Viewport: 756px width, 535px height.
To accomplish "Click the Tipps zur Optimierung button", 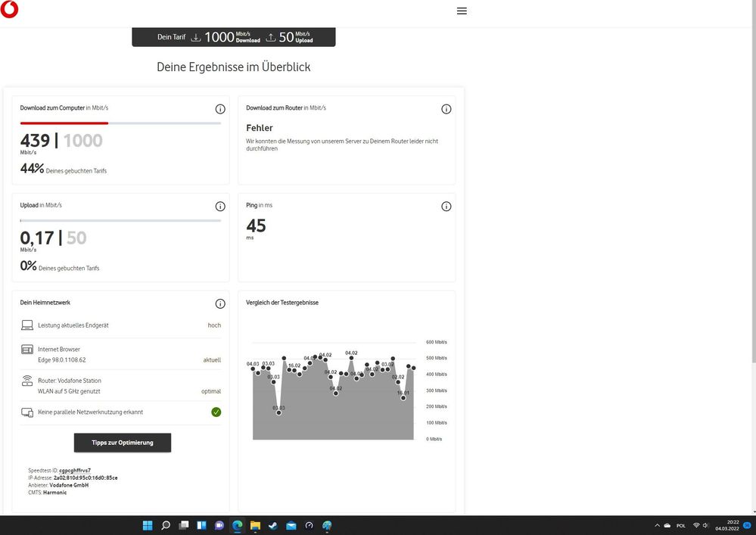I will (123, 443).
